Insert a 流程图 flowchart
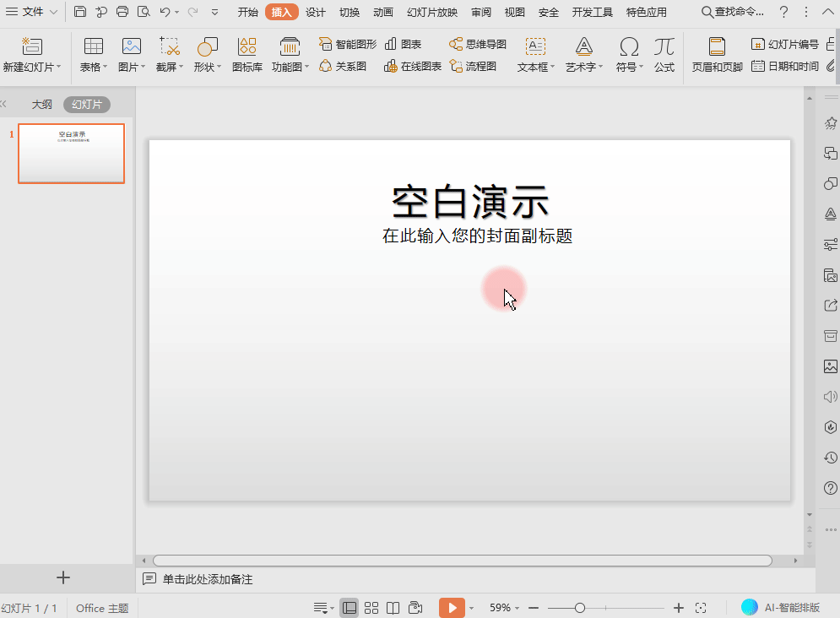The width and height of the screenshot is (840, 618). [x=473, y=66]
